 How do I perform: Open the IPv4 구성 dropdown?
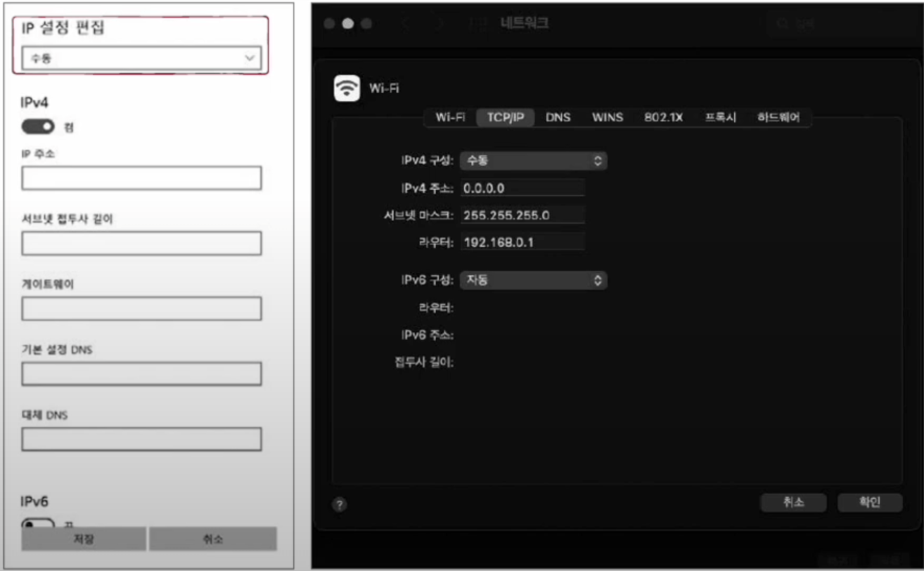pyautogui.click(x=533, y=161)
